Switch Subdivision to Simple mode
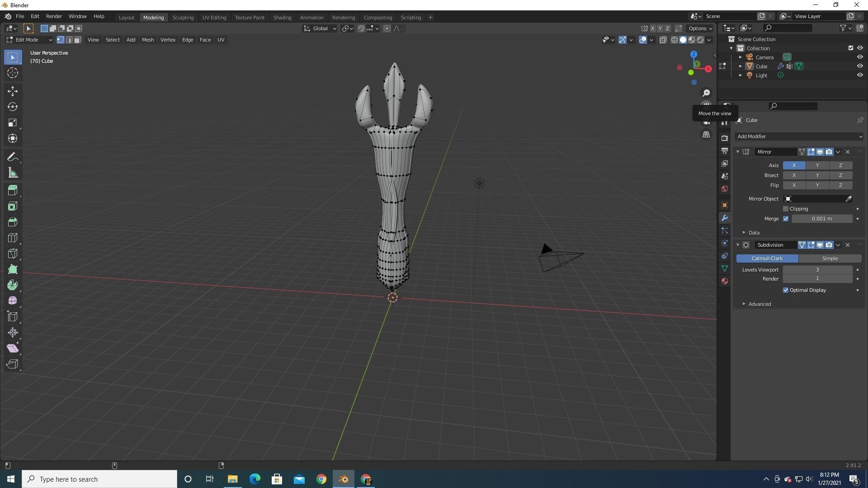The width and height of the screenshot is (868, 488). click(830, 258)
